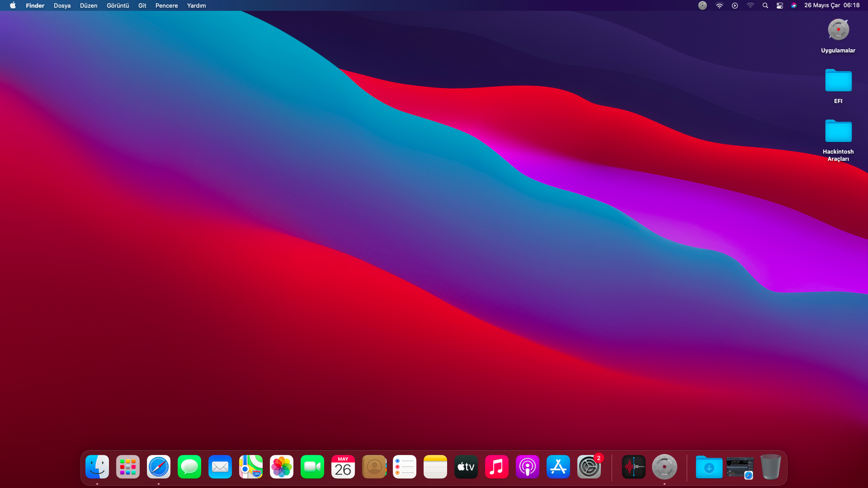
Task: Start FaceTime from the Dock
Action: click(x=312, y=467)
